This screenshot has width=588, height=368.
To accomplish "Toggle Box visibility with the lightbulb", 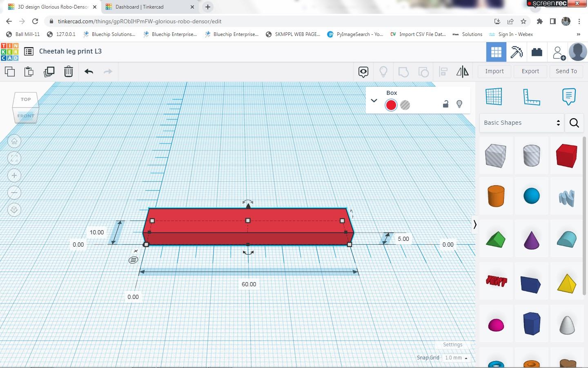I will point(459,104).
